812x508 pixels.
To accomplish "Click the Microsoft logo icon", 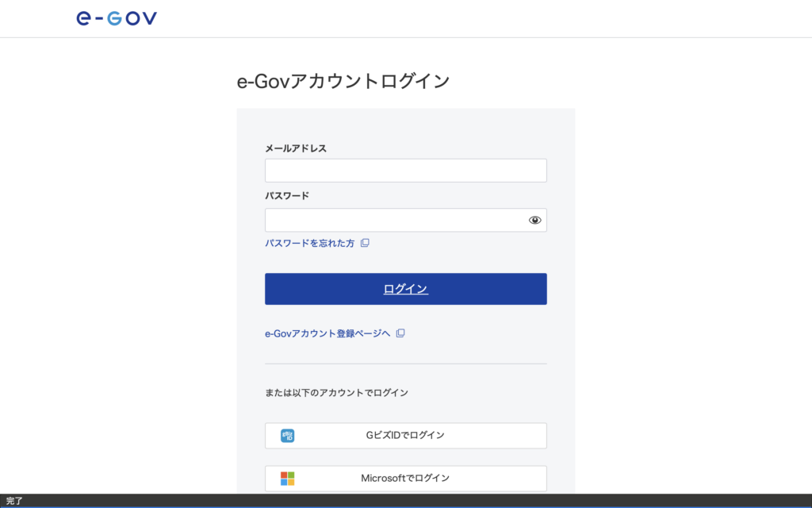I will 287,479.
